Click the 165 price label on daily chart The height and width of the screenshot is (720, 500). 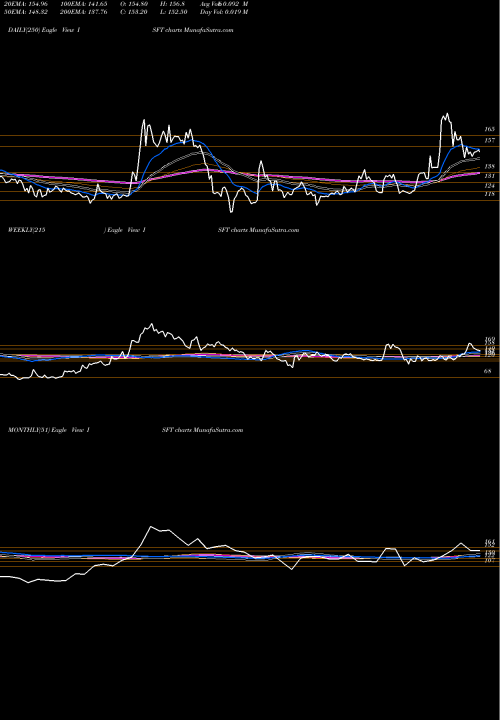(489, 129)
